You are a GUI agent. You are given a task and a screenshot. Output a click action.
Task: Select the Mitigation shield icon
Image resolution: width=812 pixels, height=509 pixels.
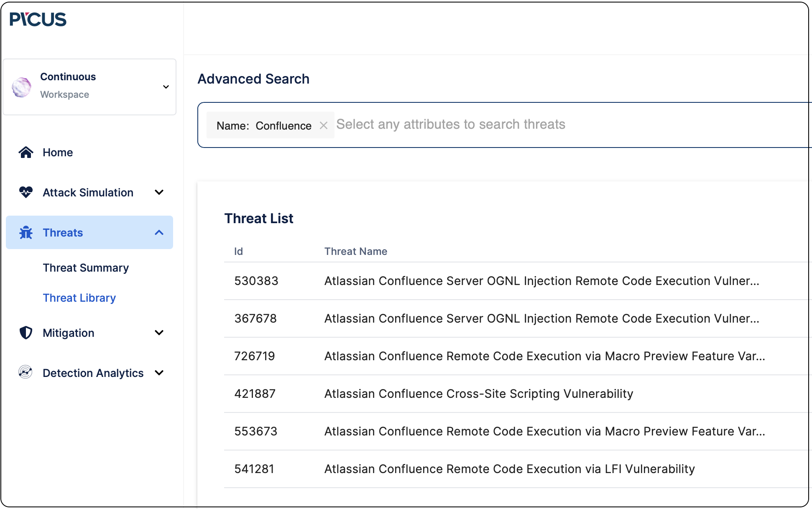[26, 333]
